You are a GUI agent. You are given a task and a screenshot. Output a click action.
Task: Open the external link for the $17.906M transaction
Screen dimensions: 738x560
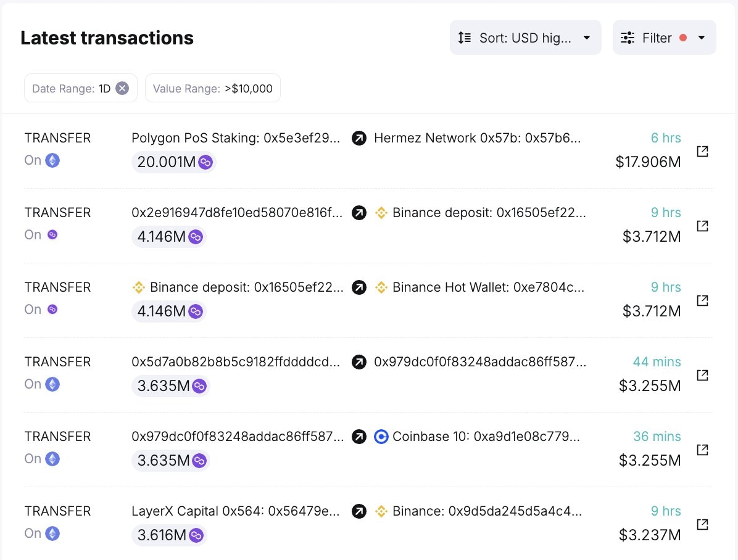click(x=702, y=151)
